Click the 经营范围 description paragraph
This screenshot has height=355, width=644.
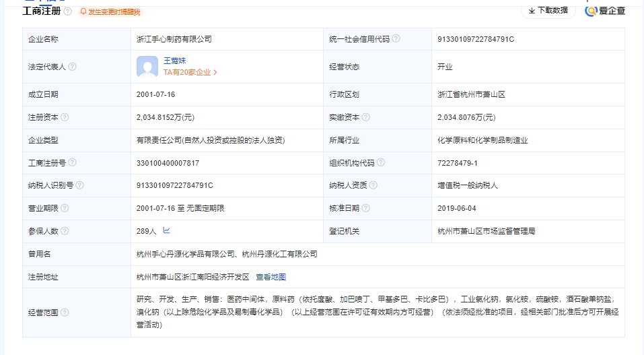378,312
